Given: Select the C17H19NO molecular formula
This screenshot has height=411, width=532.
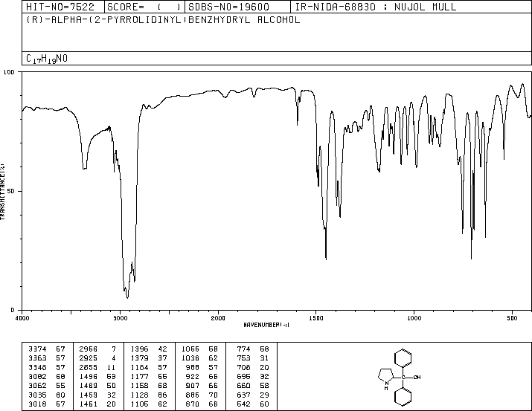Looking at the screenshot, I should coord(47,59).
